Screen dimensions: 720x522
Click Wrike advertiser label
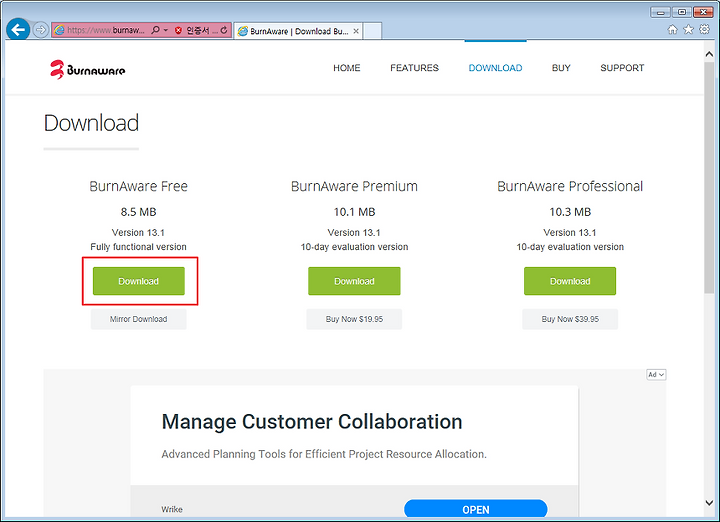(172, 509)
